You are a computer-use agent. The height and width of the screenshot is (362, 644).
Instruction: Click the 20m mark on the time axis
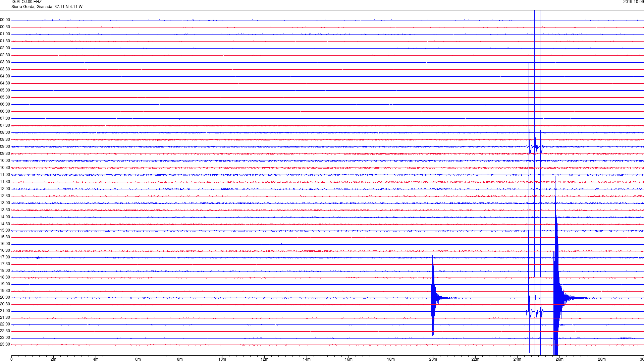pyautogui.click(x=433, y=359)
